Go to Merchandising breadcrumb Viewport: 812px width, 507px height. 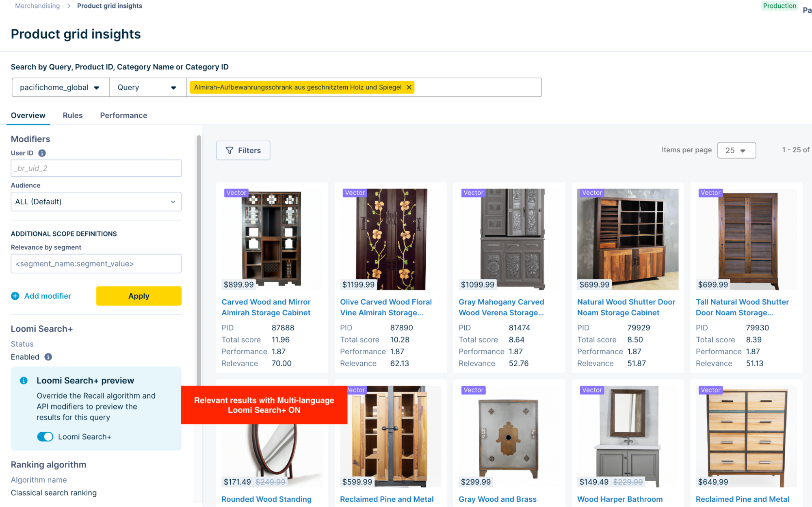37,6
